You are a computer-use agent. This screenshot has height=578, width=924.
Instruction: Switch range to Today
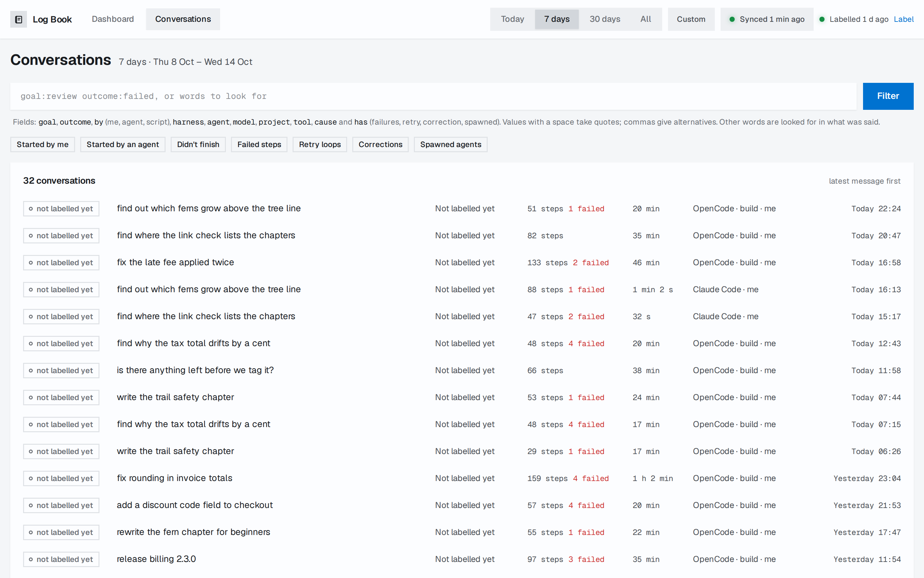coord(512,19)
